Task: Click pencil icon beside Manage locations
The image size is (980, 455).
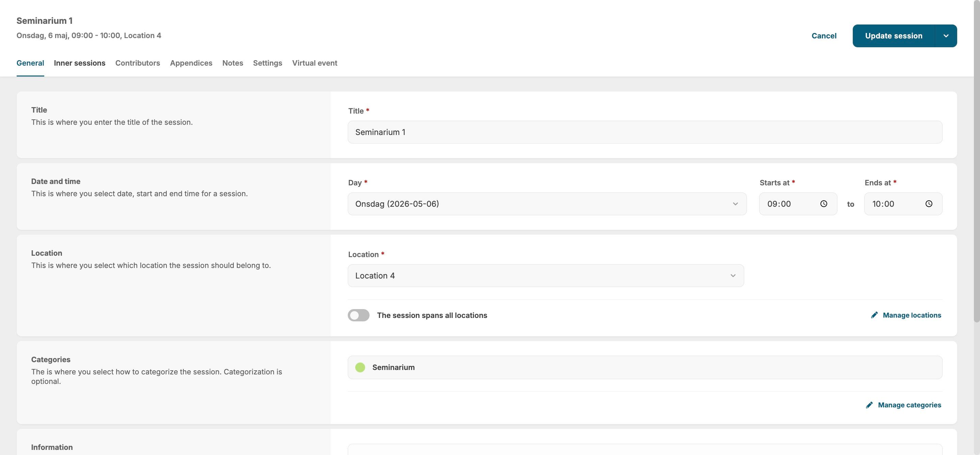Action: click(x=874, y=315)
